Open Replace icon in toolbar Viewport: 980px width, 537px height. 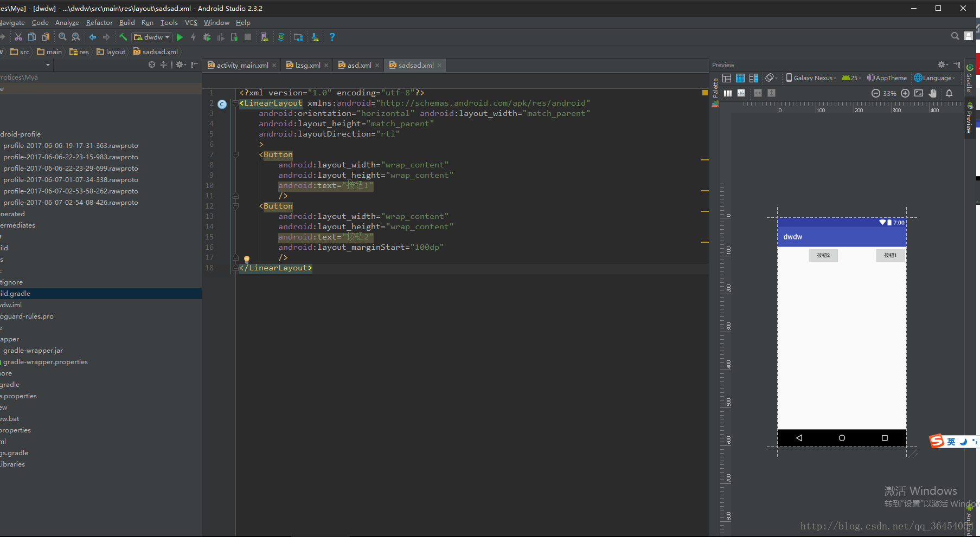[x=76, y=37]
